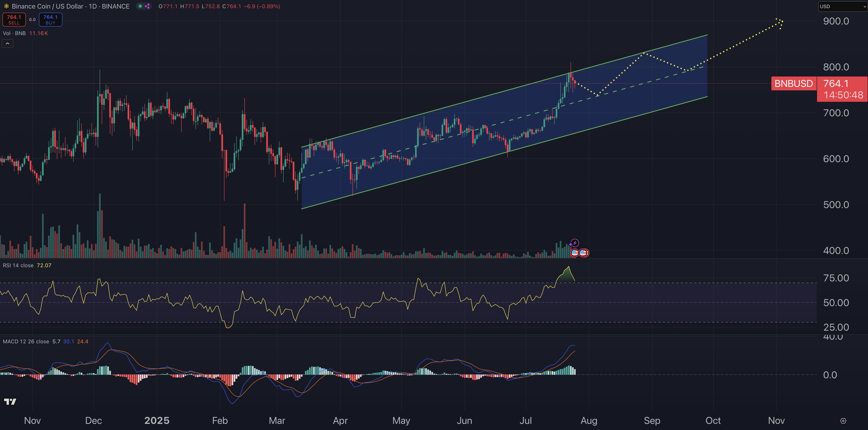The image size is (868, 430).
Task: Click the close value C764.1
Action: (232, 6)
